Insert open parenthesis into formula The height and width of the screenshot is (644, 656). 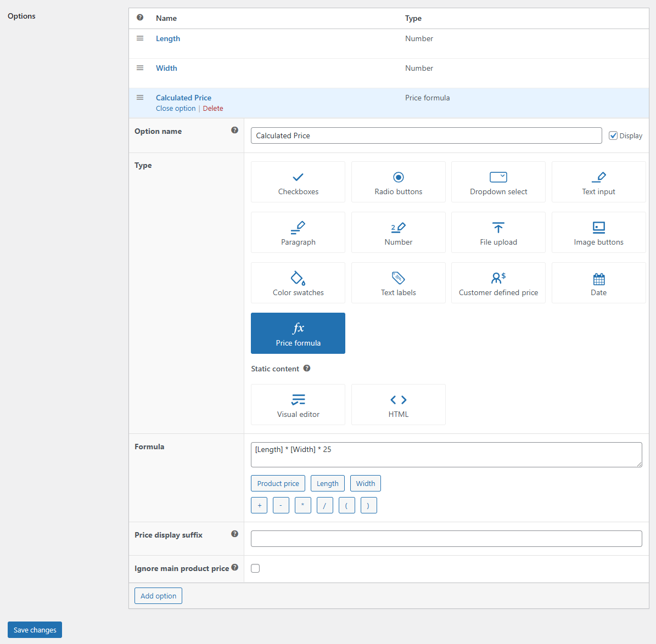(347, 505)
